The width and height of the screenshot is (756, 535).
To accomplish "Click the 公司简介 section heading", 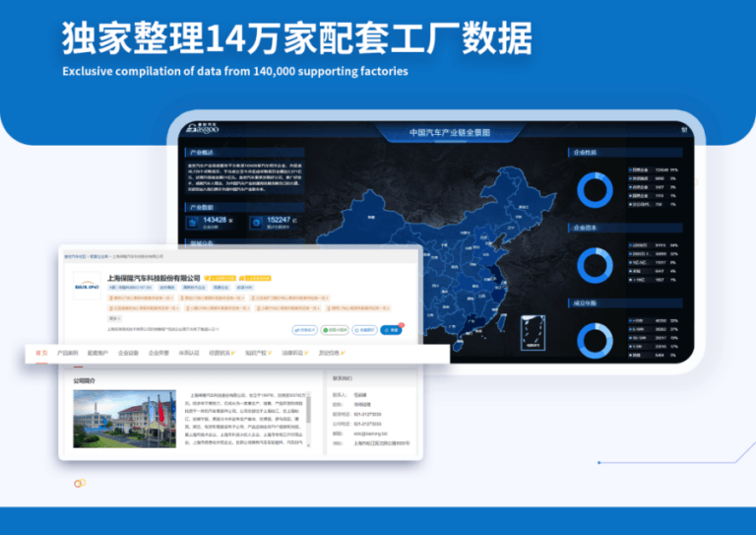I will 85,380.
